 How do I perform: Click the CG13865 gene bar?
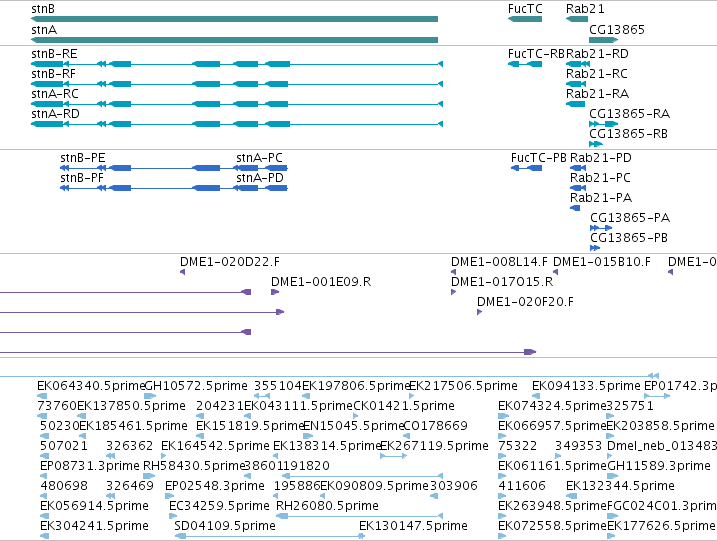[604, 40]
